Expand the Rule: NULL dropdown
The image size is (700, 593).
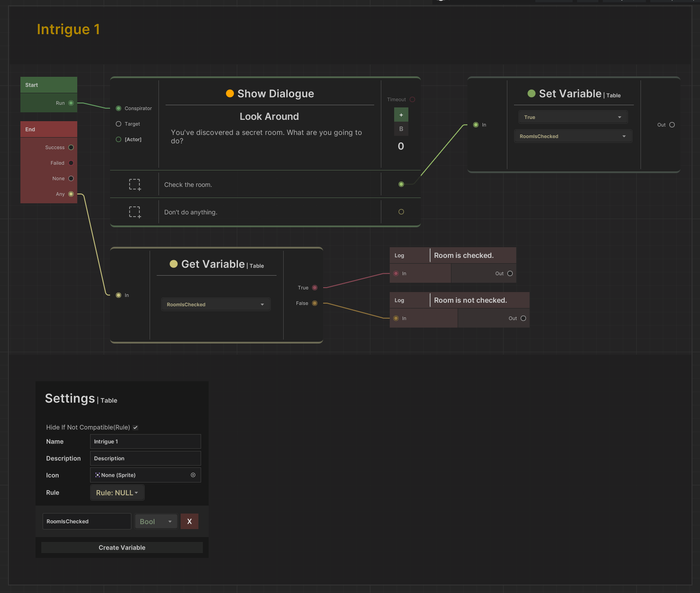(117, 493)
